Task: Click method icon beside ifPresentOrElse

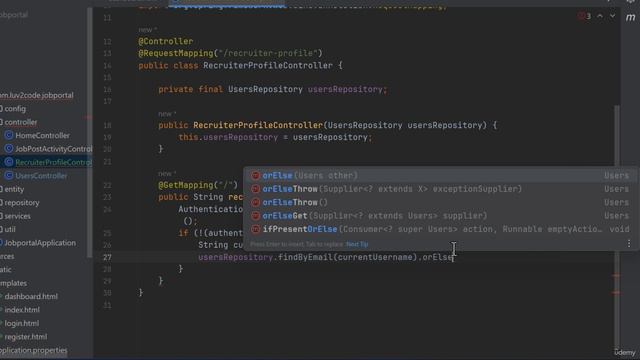Action: (256, 229)
